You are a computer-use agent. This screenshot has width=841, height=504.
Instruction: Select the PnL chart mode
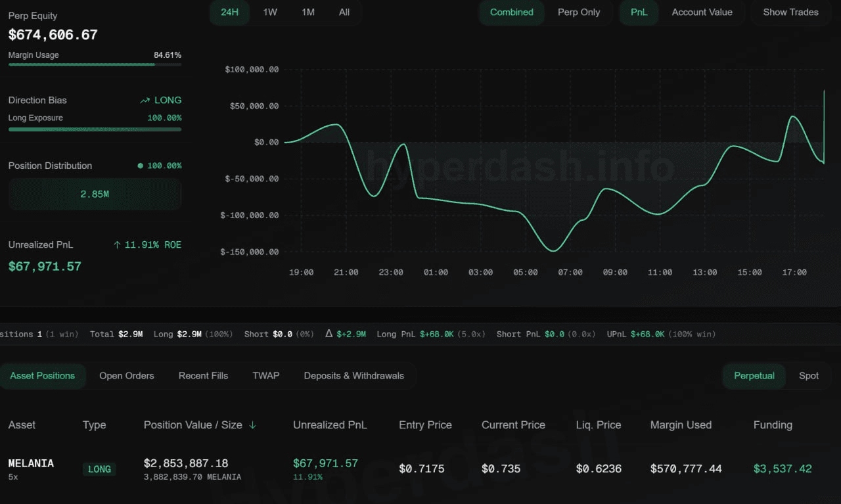[x=639, y=12]
